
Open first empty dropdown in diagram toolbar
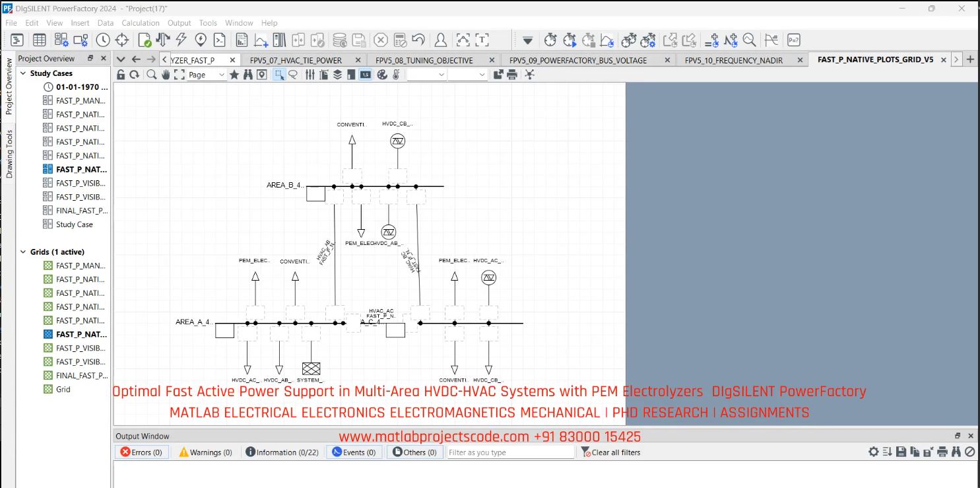[x=427, y=75]
